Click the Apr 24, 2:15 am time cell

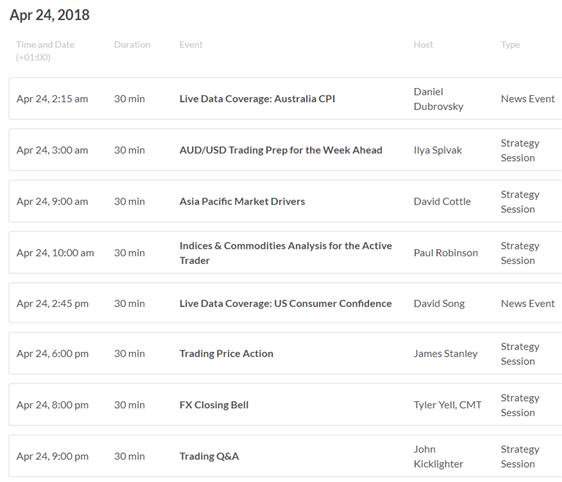(x=52, y=99)
